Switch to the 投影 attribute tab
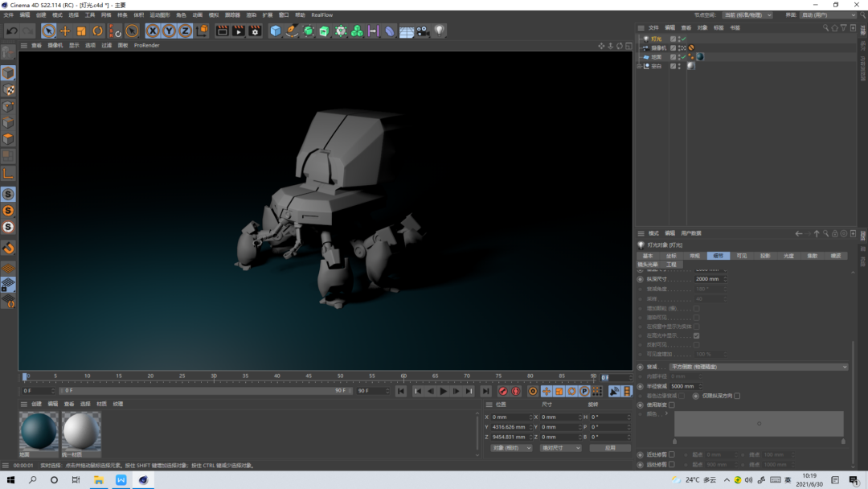Viewport: 868px width, 489px height. (x=765, y=256)
